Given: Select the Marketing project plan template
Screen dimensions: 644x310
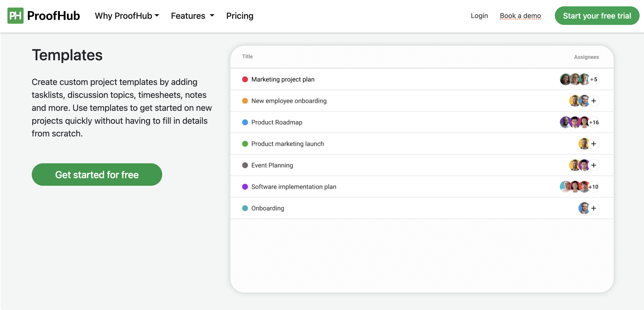Looking at the screenshot, I should [283, 79].
